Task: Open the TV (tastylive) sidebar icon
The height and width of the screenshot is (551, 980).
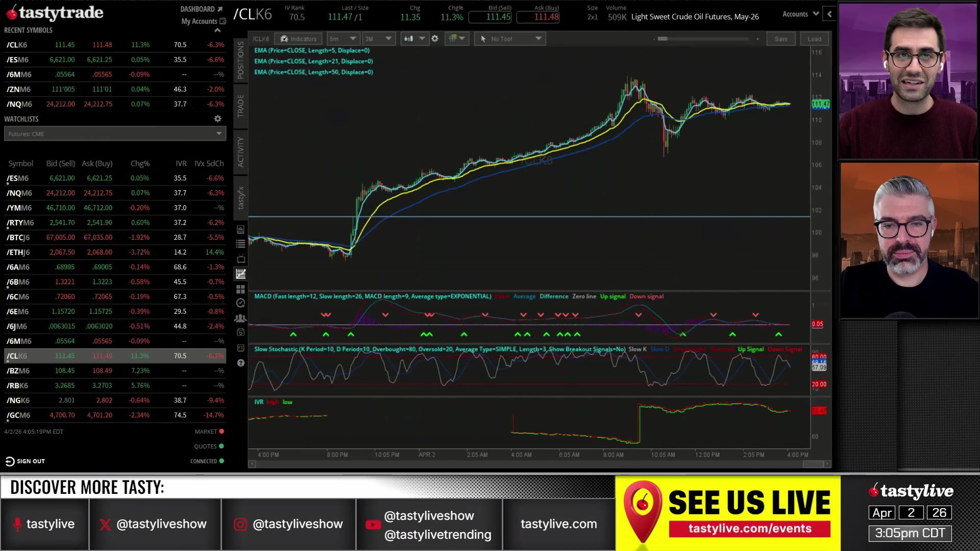Action: click(x=241, y=259)
